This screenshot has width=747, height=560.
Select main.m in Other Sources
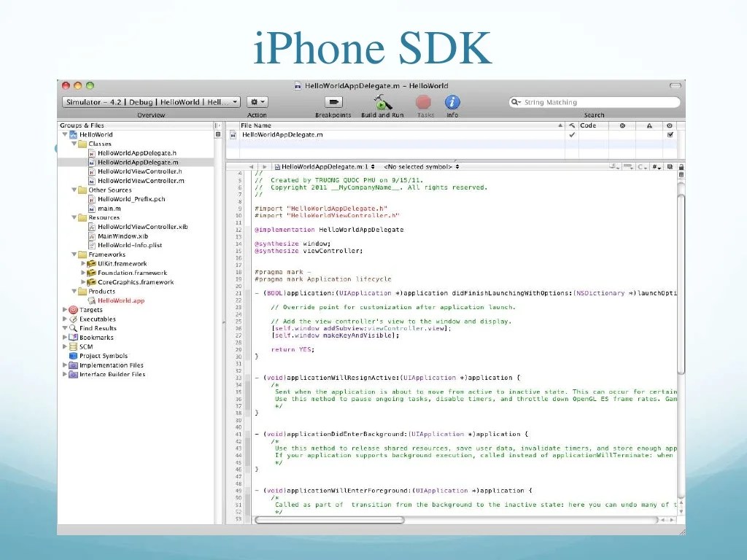[x=109, y=209]
